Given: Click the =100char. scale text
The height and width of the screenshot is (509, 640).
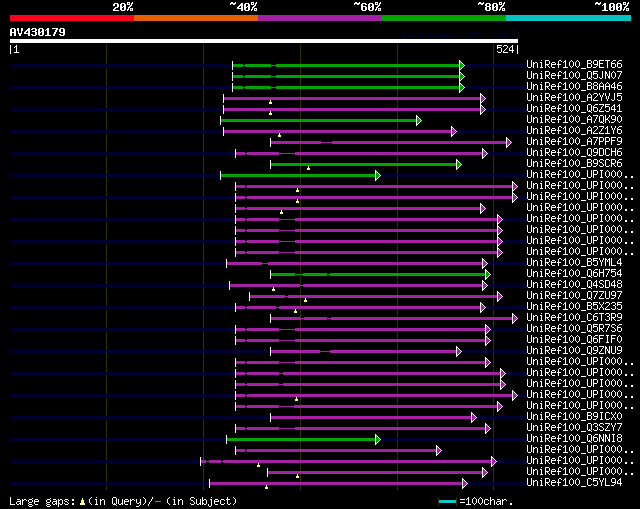Looking at the screenshot, I should tap(486, 501).
